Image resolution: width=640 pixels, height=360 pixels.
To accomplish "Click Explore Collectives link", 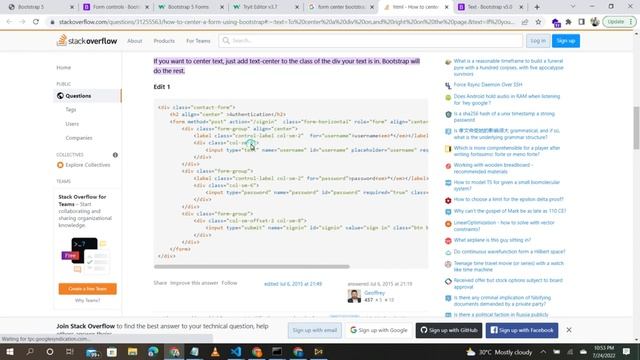I will pos(88,165).
